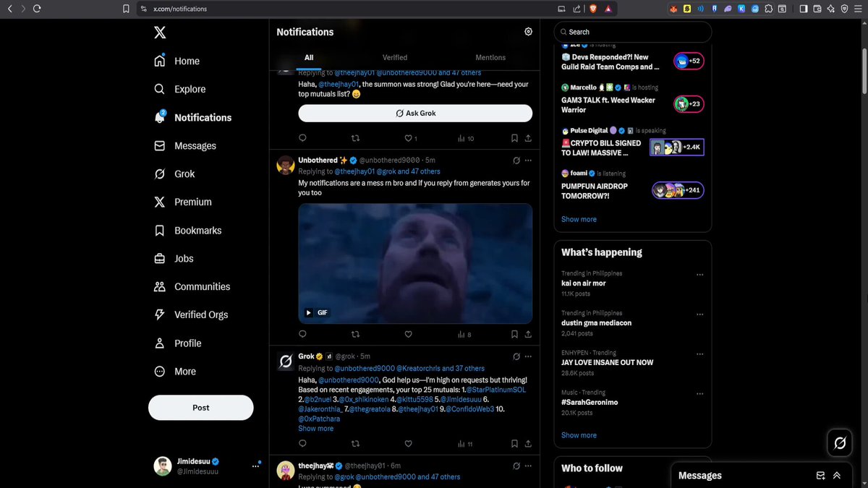Screen dimensions: 868x488
Task: Select the All notifications tab
Action: [309, 58]
